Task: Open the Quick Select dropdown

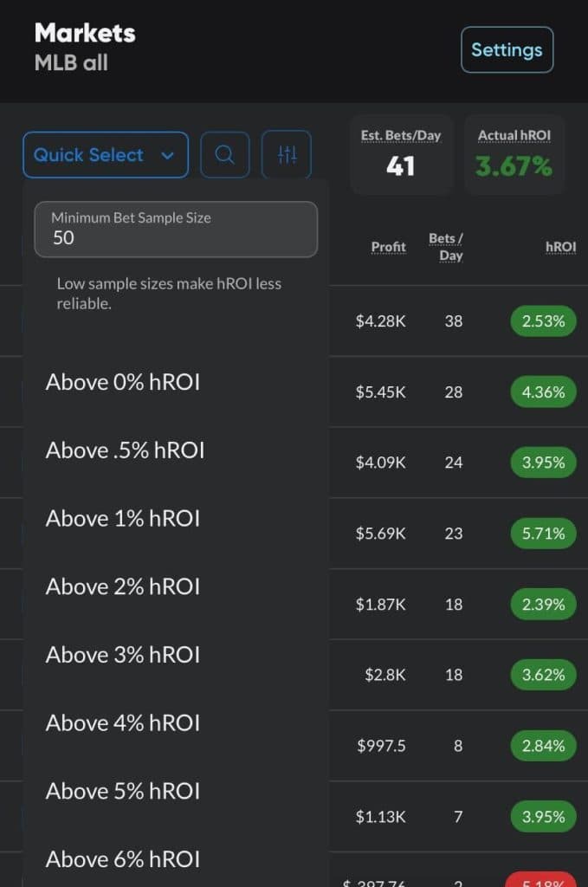Action: pos(105,155)
